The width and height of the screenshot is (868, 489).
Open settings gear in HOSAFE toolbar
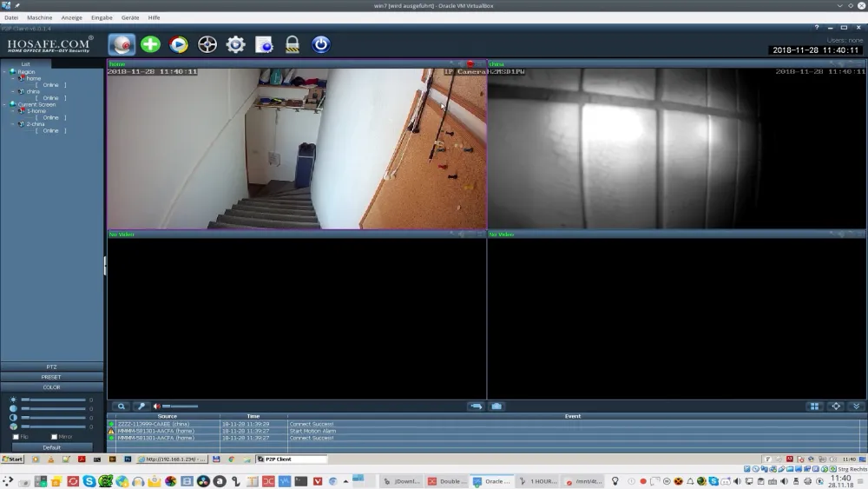point(235,44)
